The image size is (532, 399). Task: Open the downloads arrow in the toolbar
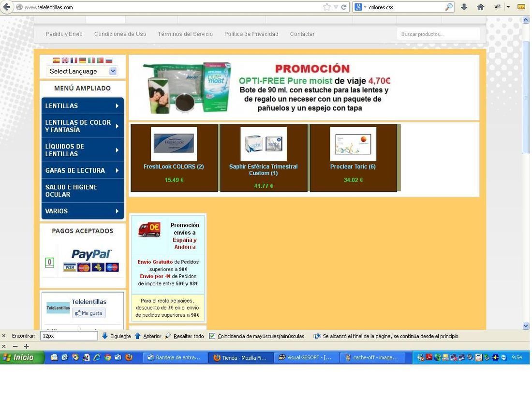point(464,7)
